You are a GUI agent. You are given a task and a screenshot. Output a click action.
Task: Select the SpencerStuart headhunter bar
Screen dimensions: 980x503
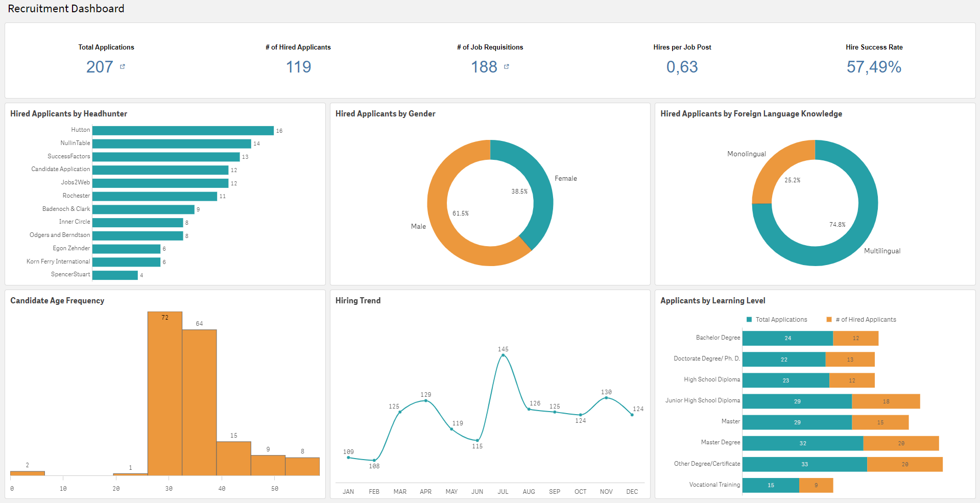pos(115,275)
